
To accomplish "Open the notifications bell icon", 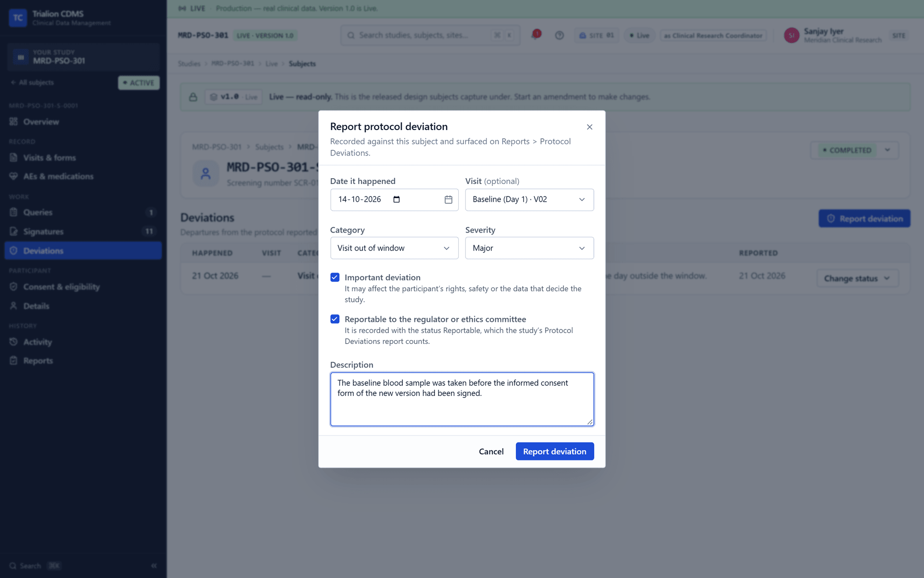I will point(536,35).
